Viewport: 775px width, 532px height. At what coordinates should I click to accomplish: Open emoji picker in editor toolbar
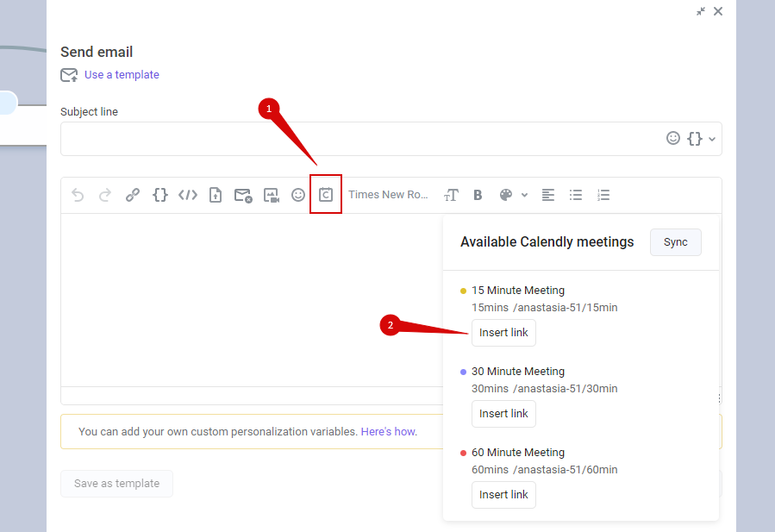(298, 195)
